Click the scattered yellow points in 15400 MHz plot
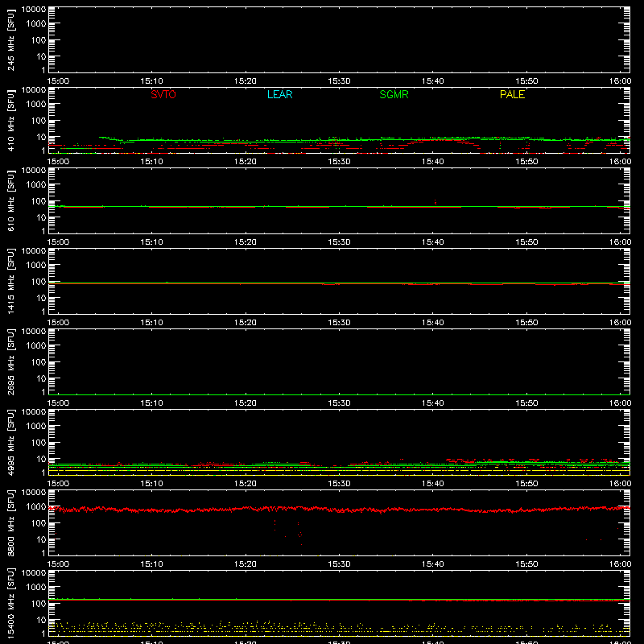The width and height of the screenshot is (644, 644). [339, 627]
